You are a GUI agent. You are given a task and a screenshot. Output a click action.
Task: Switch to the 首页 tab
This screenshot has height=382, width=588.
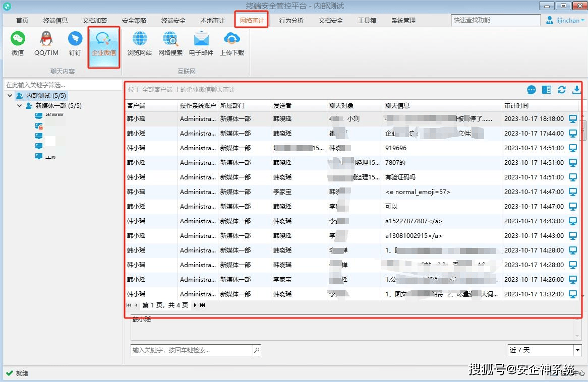pyautogui.click(x=22, y=20)
